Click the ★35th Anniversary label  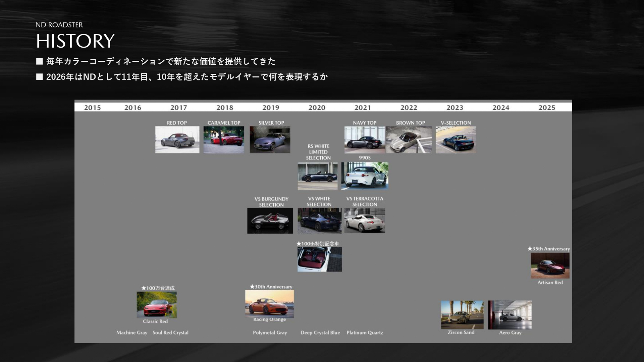549,249
